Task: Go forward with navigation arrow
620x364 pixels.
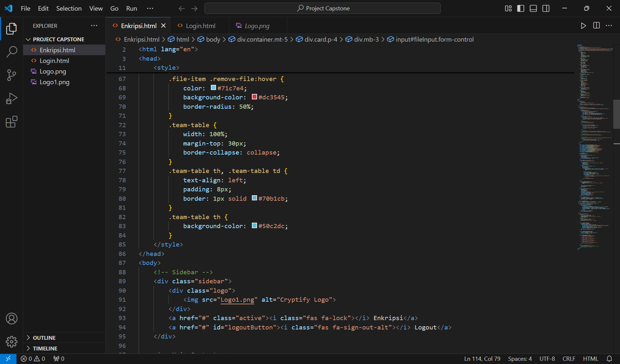Action: (x=194, y=8)
